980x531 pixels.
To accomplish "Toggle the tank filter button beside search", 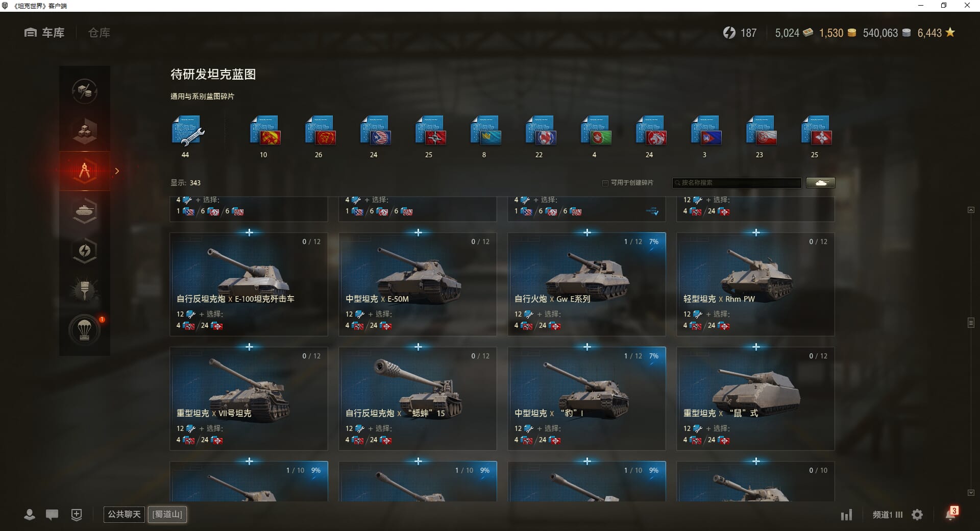I will (821, 183).
